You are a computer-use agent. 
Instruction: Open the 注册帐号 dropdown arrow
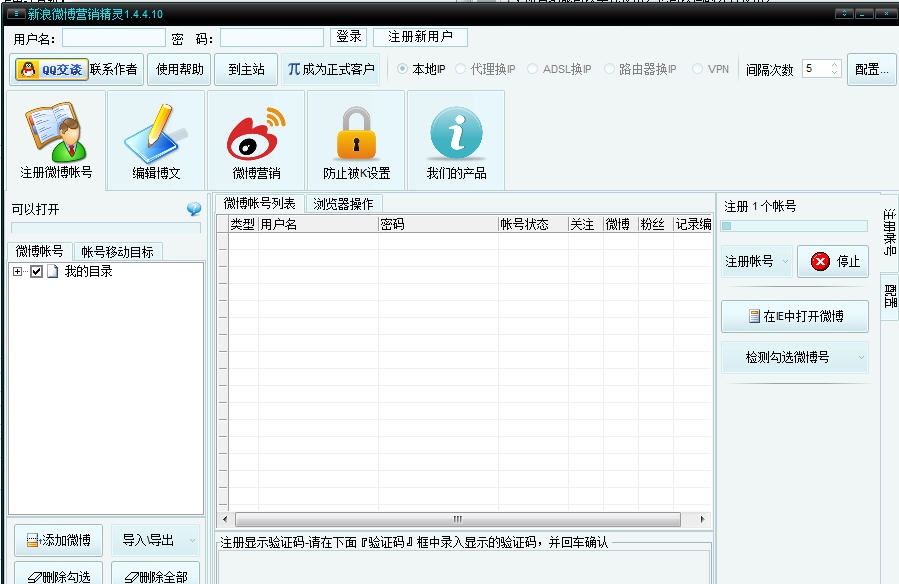[x=786, y=261]
